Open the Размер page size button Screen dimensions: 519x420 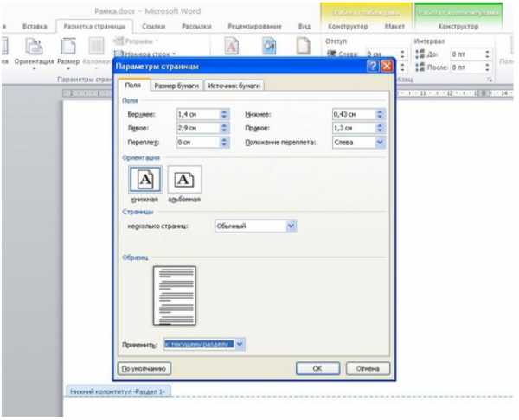click(x=68, y=53)
